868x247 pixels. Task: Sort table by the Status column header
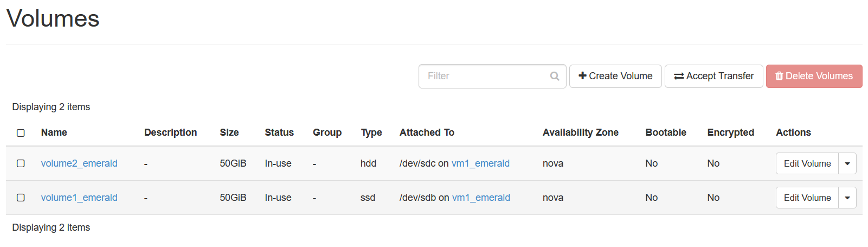(279, 132)
